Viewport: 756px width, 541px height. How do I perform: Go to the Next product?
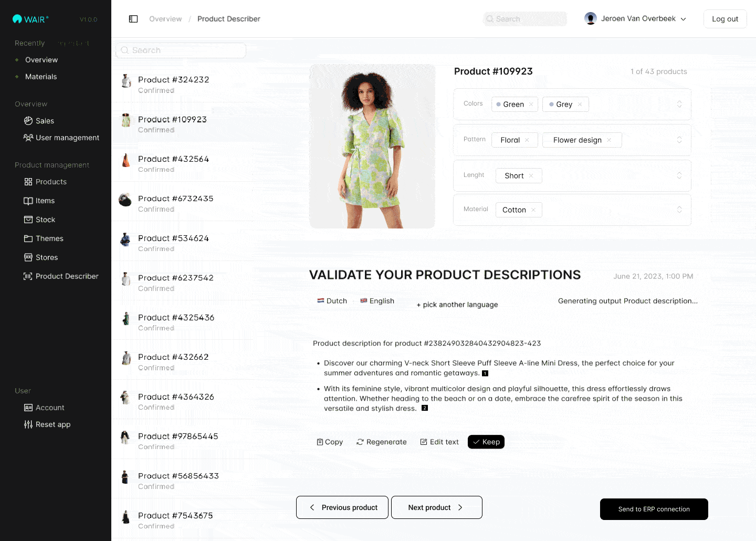click(436, 507)
